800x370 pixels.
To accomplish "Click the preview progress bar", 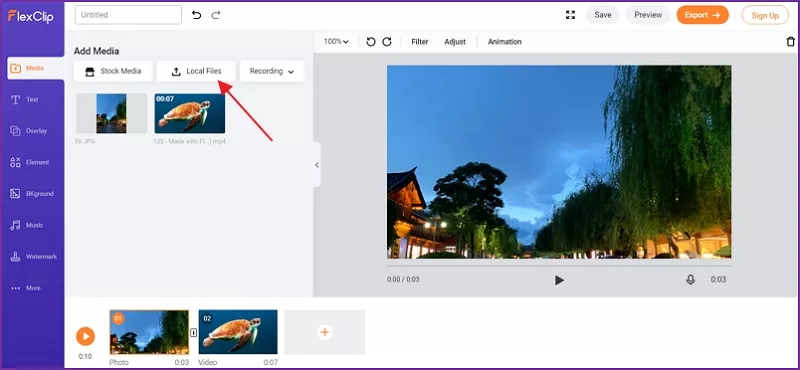I will [559, 265].
